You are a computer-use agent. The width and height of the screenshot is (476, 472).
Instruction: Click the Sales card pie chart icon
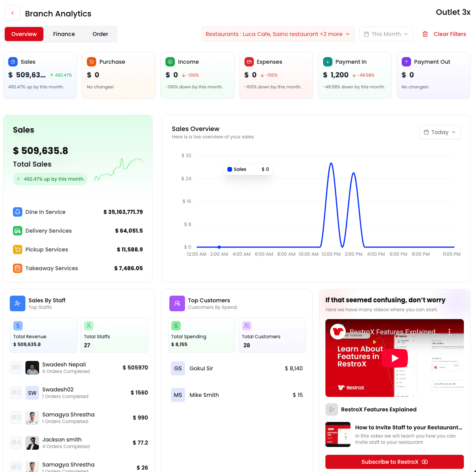(x=13, y=62)
